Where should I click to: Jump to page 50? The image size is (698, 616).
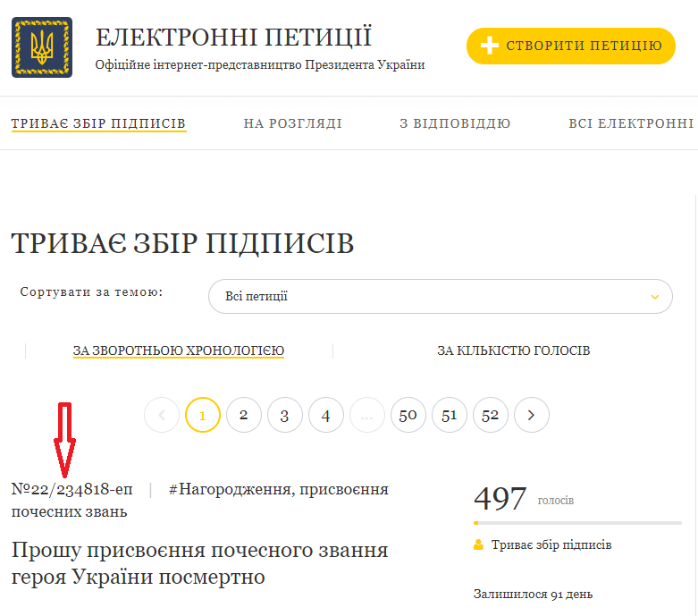408,415
